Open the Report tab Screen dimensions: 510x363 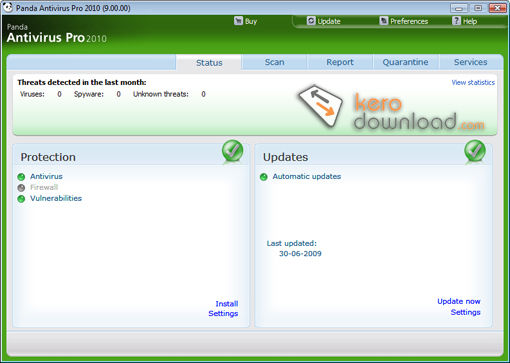coord(340,62)
